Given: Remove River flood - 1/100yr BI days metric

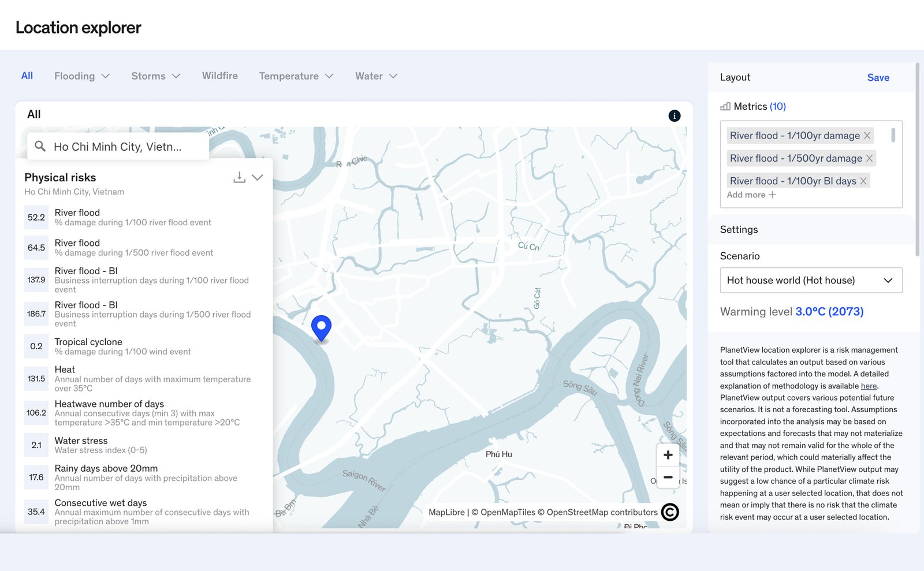Looking at the screenshot, I should [x=863, y=181].
